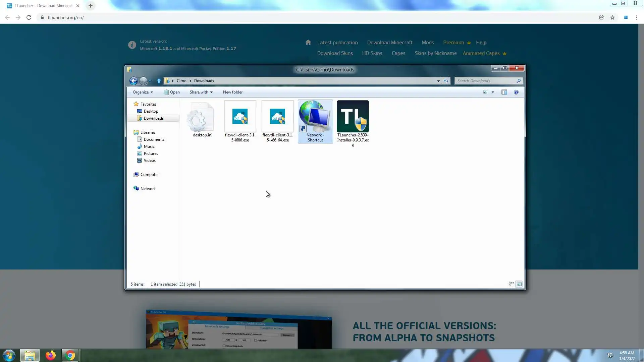Open Explorer help icon

point(516,92)
